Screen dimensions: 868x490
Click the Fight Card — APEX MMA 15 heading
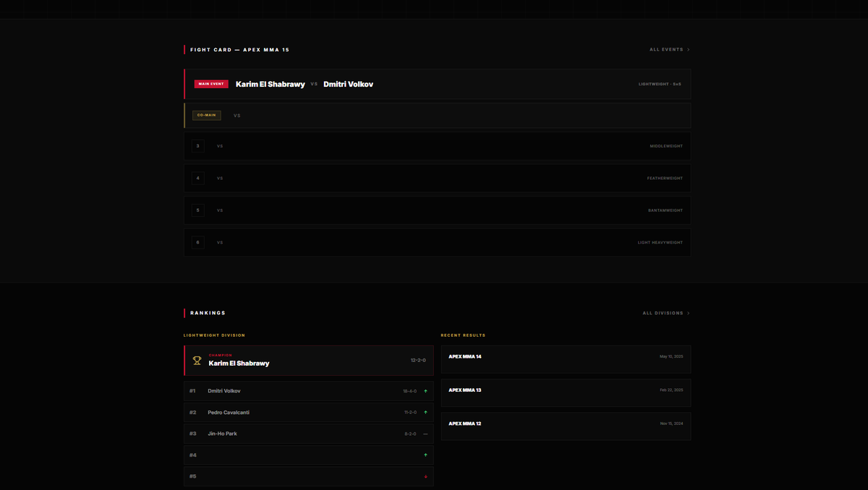pyautogui.click(x=239, y=50)
